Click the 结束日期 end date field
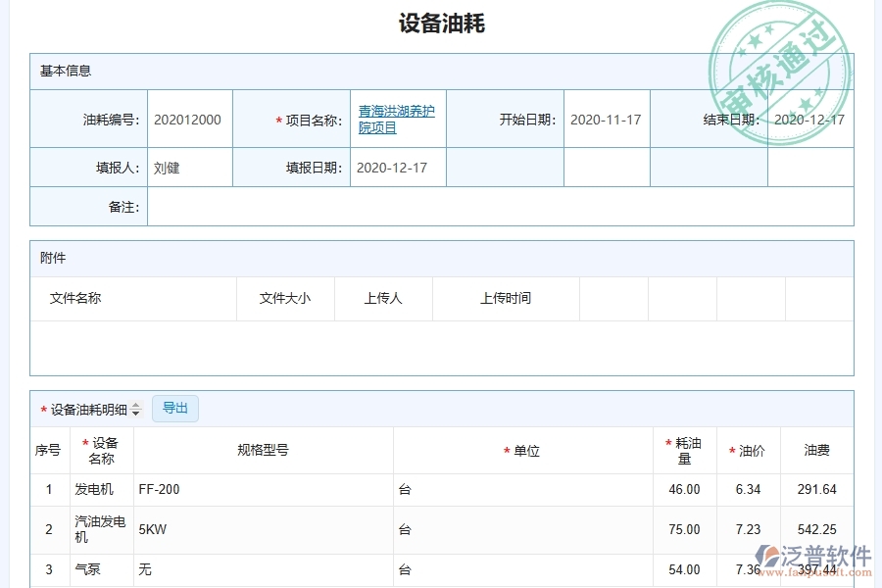The width and height of the screenshot is (882, 588). pyautogui.click(x=808, y=118)
